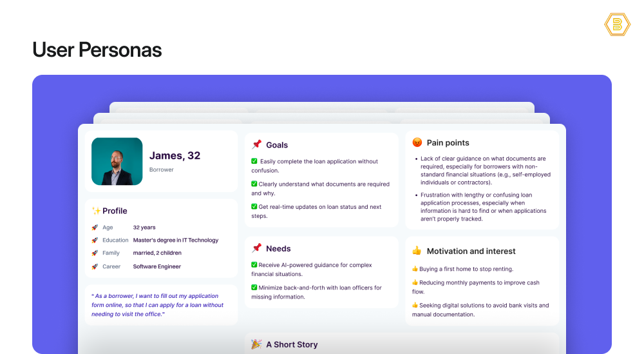Click the thumbs up icon beside Motivation and interest

click(417, 251)
